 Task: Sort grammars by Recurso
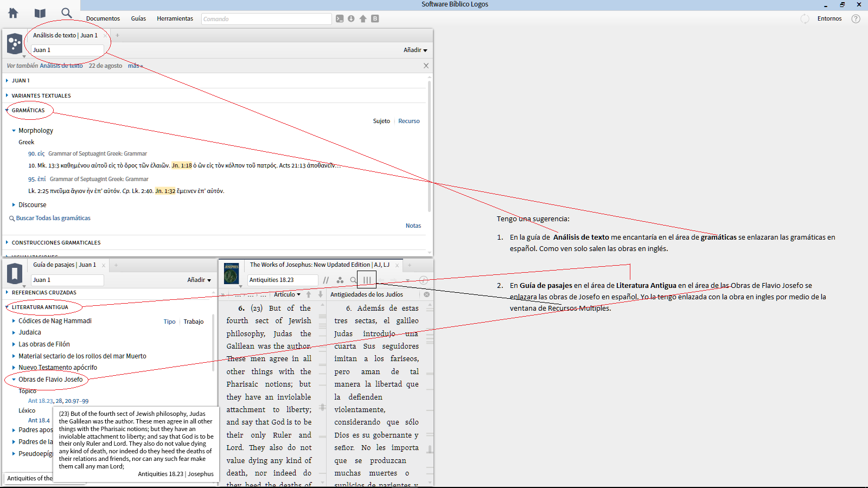point(409,121)
